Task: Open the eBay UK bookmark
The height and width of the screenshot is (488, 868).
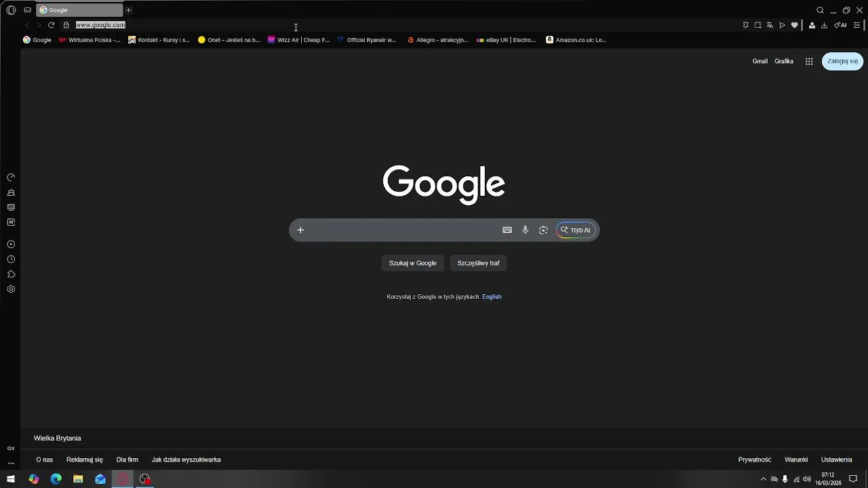Action: tap(506, 40)
